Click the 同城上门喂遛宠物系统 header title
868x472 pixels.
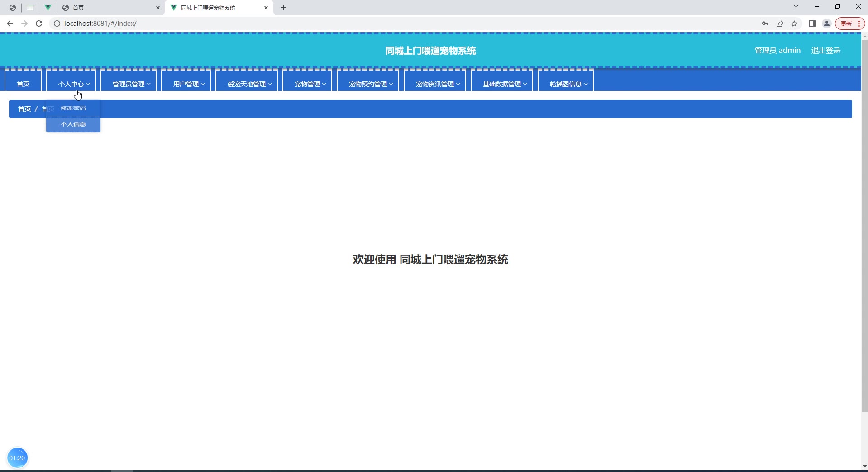430,51
